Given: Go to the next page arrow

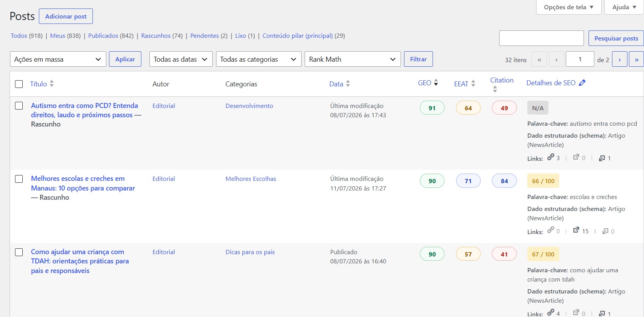Looking at the screenshot, I should 619,59.
